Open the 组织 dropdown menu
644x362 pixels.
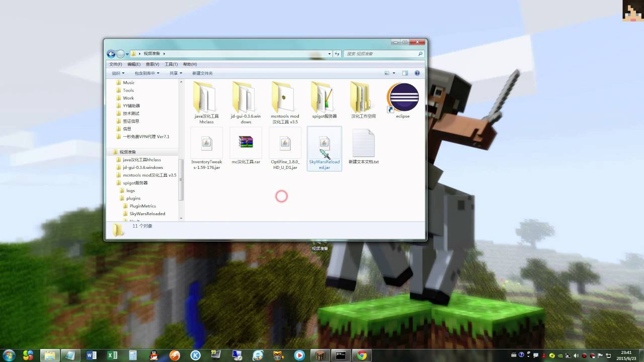[x=118, y=73]
